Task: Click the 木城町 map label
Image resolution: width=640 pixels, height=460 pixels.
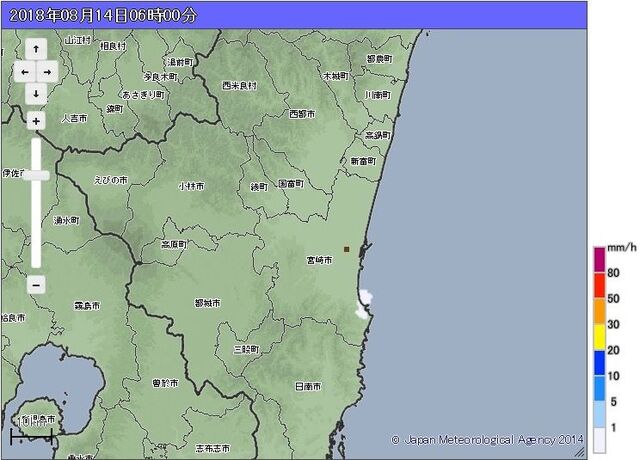Action: (x=336, y=76)
